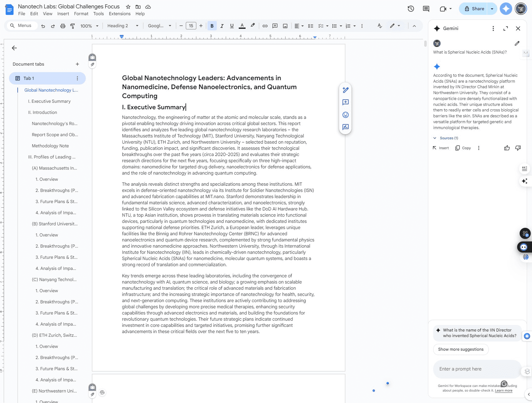The height and width of the screenshot is (403, 532).
Task: Close the Gemini side panel
Action: [518, 28]
